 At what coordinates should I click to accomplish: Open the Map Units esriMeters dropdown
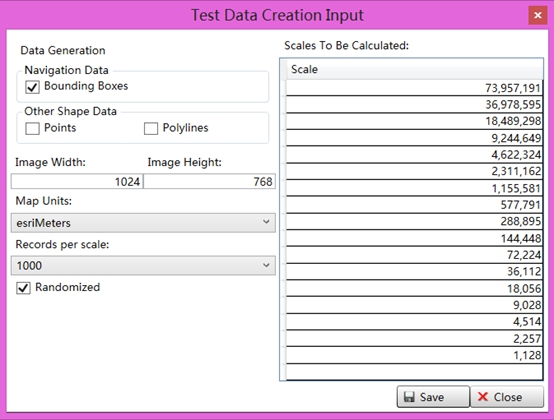point(143,223)
